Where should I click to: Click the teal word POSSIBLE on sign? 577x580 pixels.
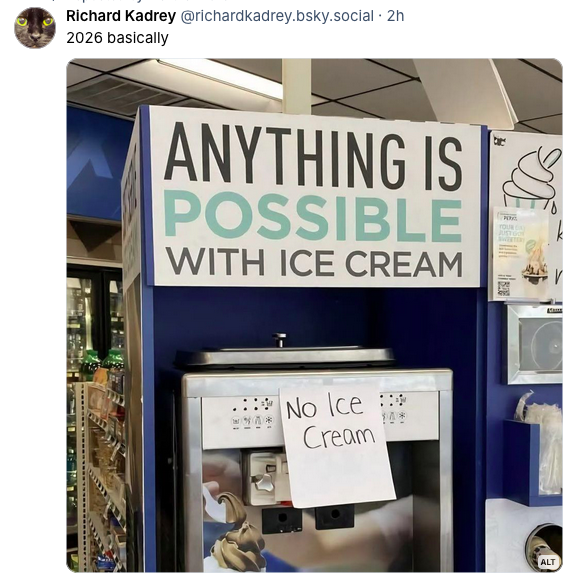313,216
